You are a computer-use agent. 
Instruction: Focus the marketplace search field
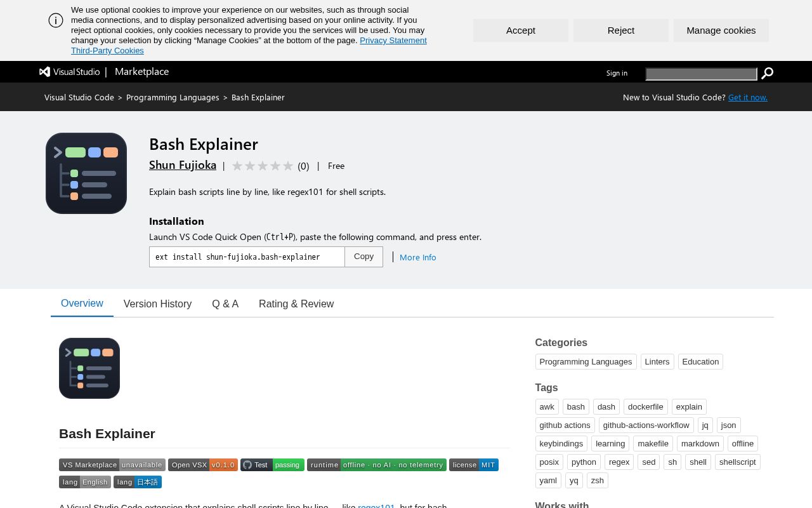[x=701, y=74]
